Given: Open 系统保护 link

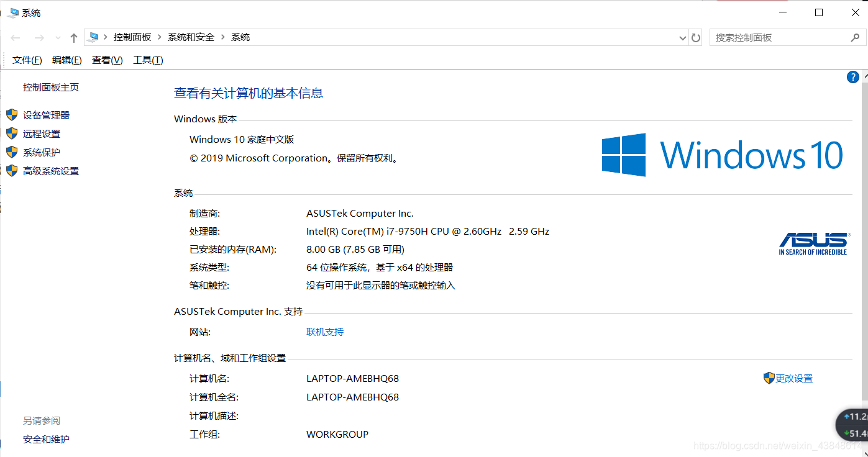Looking at the screenshot, I should (x=42, y=152).
